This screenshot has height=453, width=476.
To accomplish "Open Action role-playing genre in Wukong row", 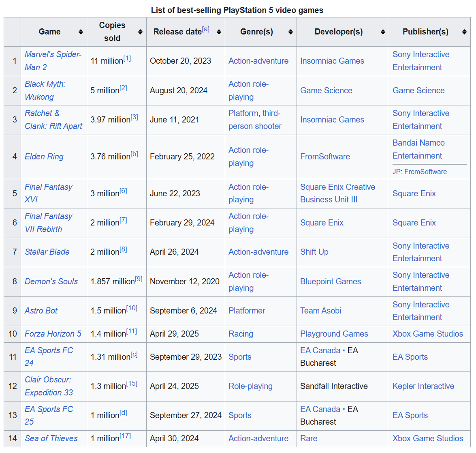I will click(x=249, y=90).
